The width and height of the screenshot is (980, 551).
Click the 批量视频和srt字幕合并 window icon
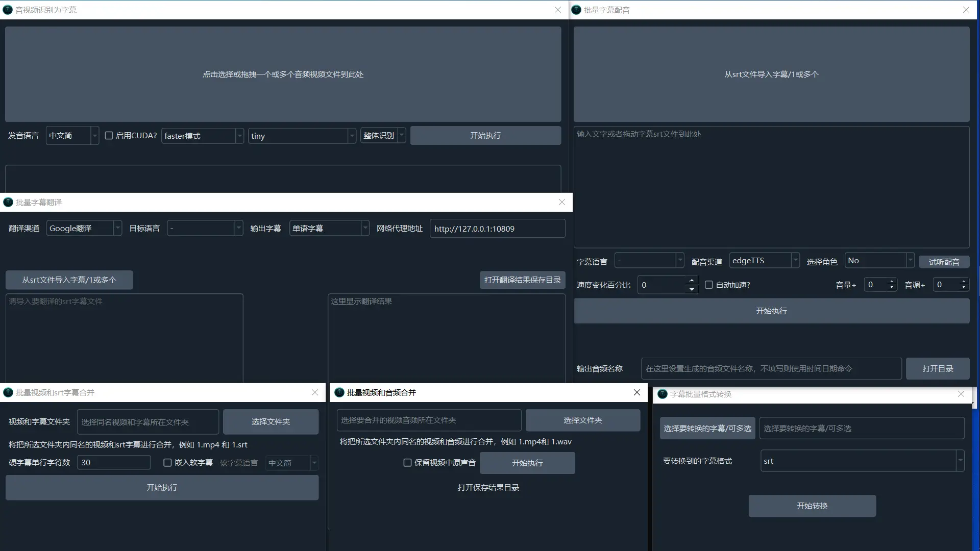[8, 392]
